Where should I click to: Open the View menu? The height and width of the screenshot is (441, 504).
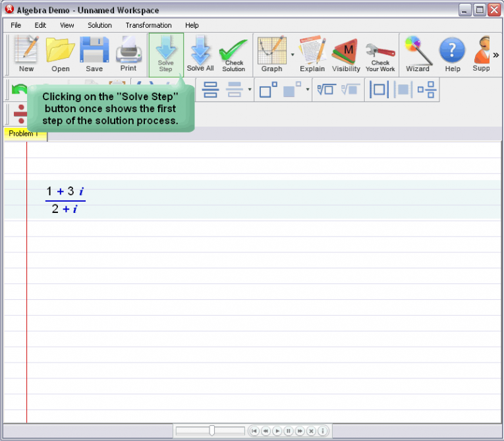67,25
